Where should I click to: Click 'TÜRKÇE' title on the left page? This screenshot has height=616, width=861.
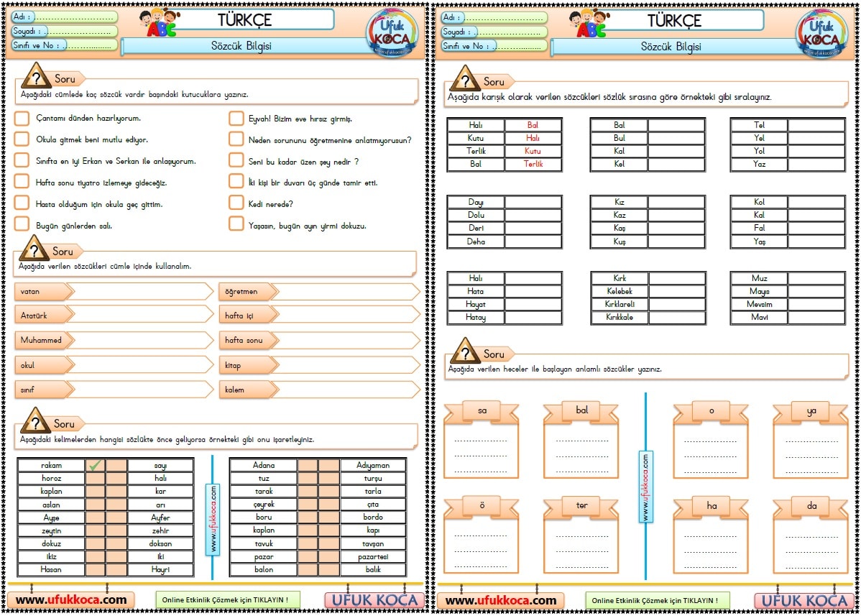(244, 19)
